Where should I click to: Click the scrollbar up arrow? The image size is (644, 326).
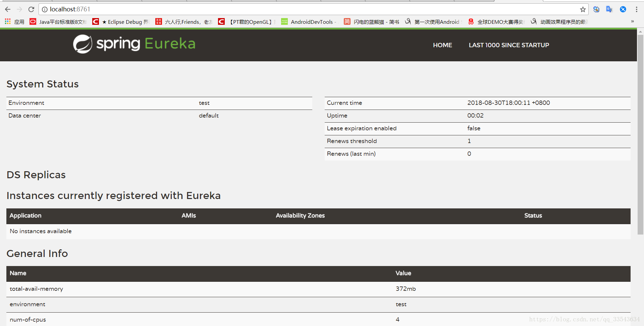pyautogui.click(x=640, y=32)
